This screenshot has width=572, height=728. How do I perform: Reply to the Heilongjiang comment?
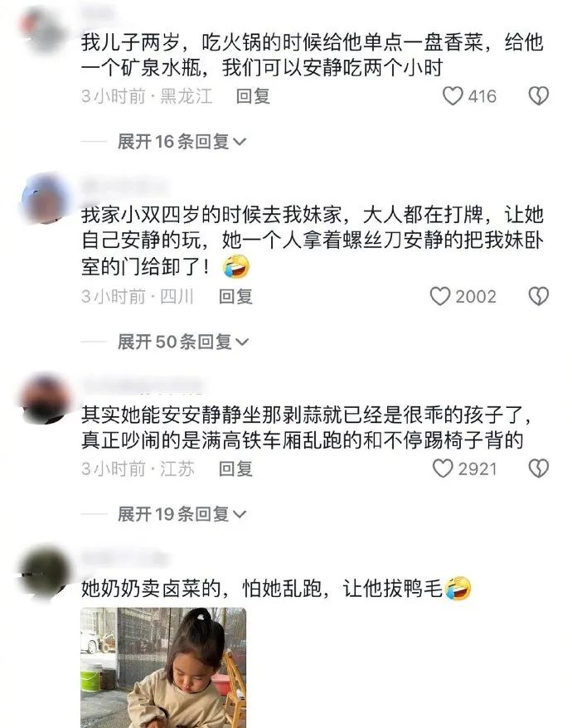point(253,96)
